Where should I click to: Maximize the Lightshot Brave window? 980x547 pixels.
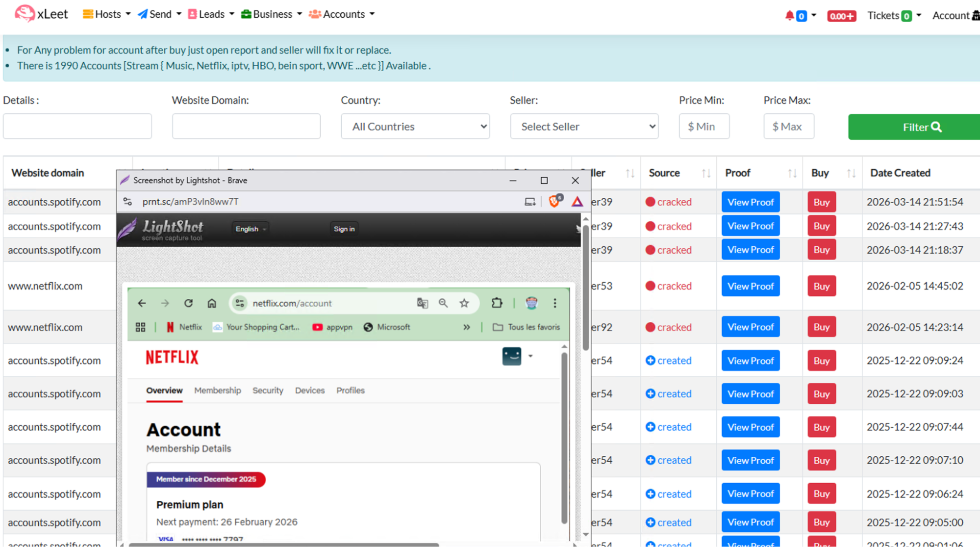tap(544, 181)
